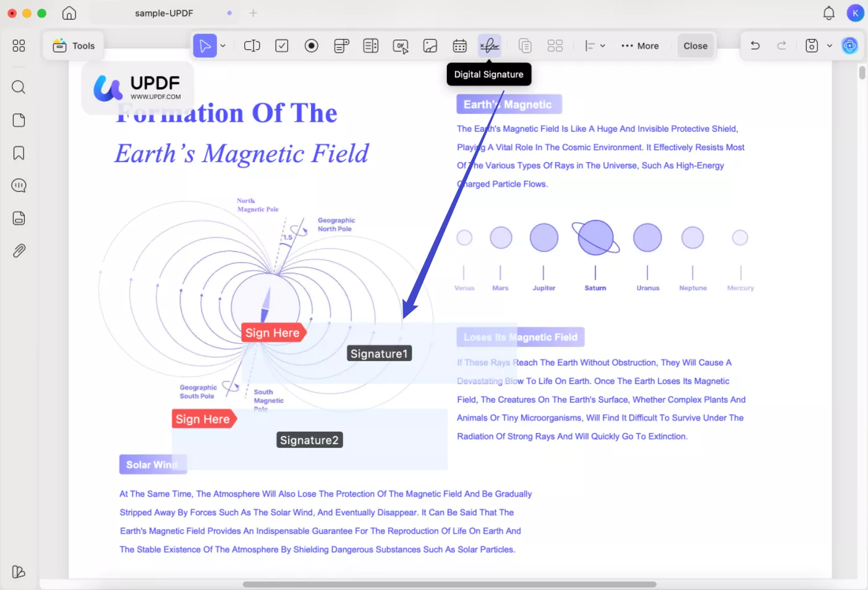Image resolution: width=868 pixels, height=590 pixels.
Task: Click the "Geographic South Pole" diagram label
Action: (x=198, y=392)
